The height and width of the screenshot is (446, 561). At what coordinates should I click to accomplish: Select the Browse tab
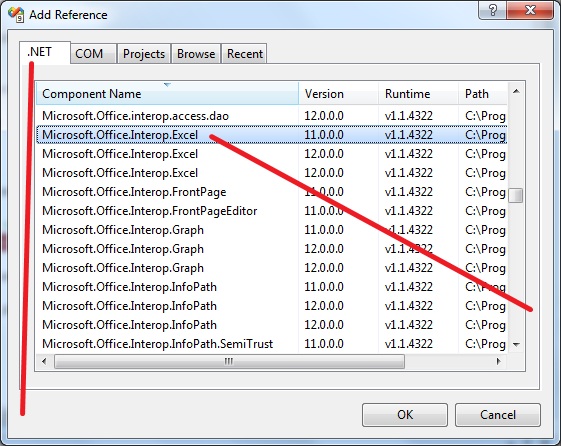coord(196,54)
